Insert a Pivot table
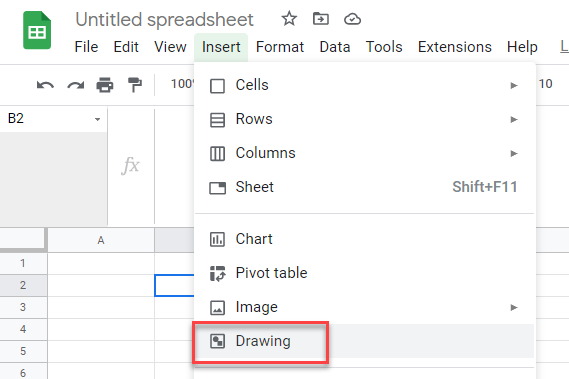 point(364,273)
